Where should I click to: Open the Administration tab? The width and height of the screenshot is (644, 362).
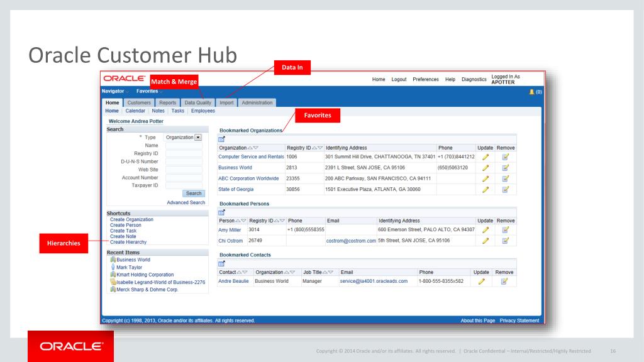[x=257, y=102]
